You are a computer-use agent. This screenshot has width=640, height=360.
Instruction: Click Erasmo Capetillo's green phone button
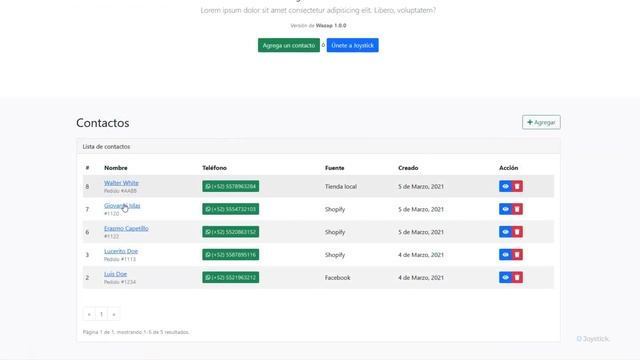231,232
